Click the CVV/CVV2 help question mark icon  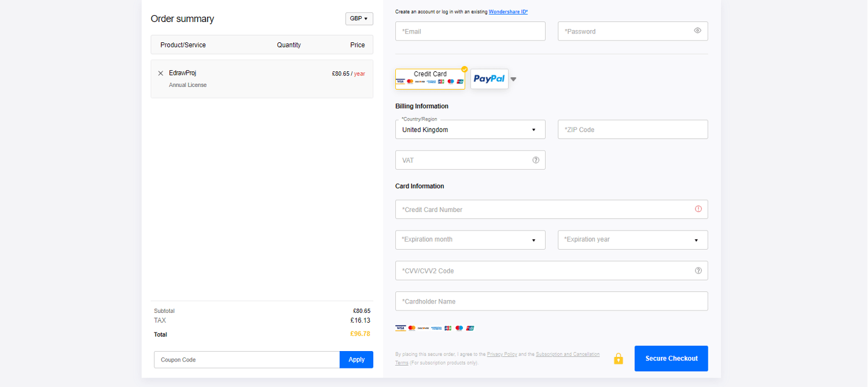698,270
